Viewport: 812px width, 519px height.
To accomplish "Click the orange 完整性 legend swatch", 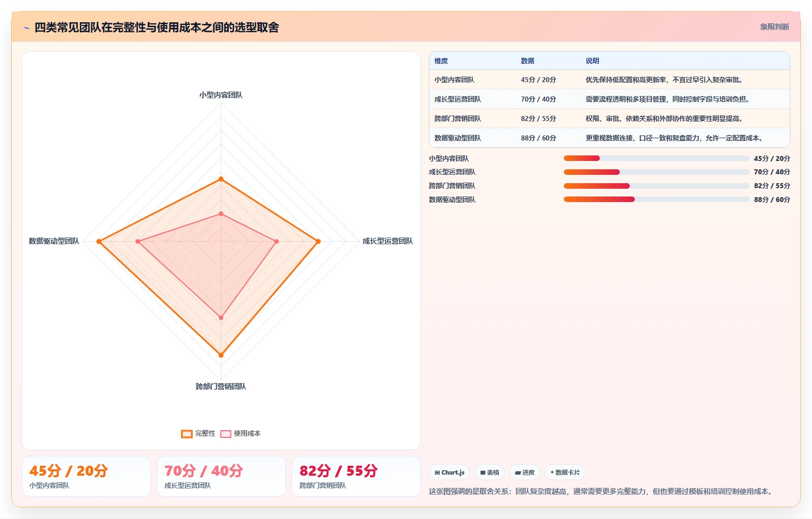I will tap(187, 434).
